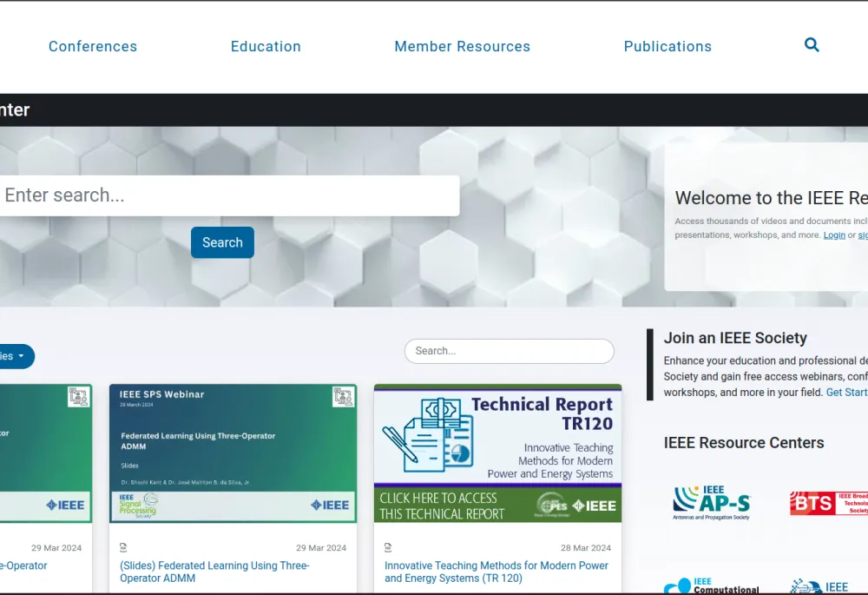Open the Member Resources menu
This screenshot has height=595, width=868.
click(463, 47)
